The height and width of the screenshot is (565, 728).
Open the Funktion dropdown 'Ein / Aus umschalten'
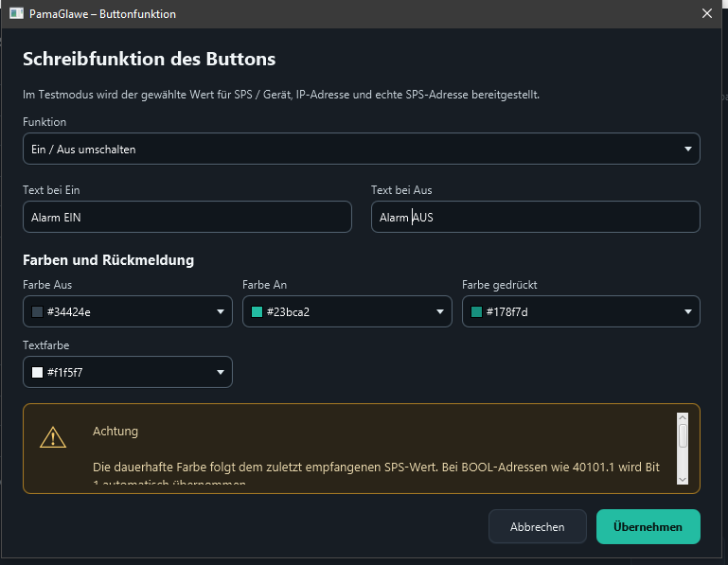click(x=362, y=149)
